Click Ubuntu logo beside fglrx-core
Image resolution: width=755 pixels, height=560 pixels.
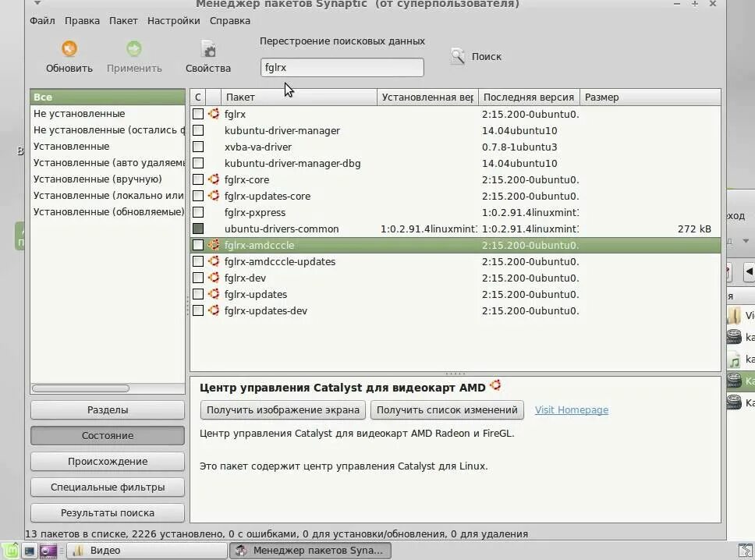214,179
